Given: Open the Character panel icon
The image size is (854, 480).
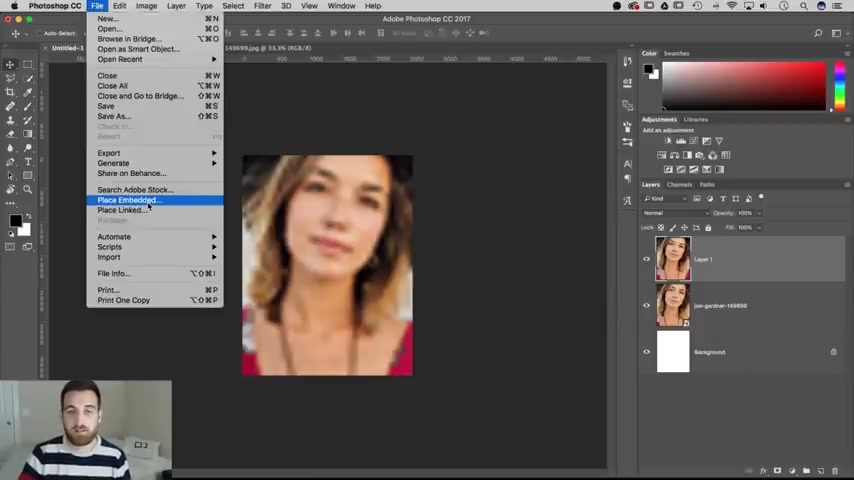Looking at the screenshot, I should (627, 163).
